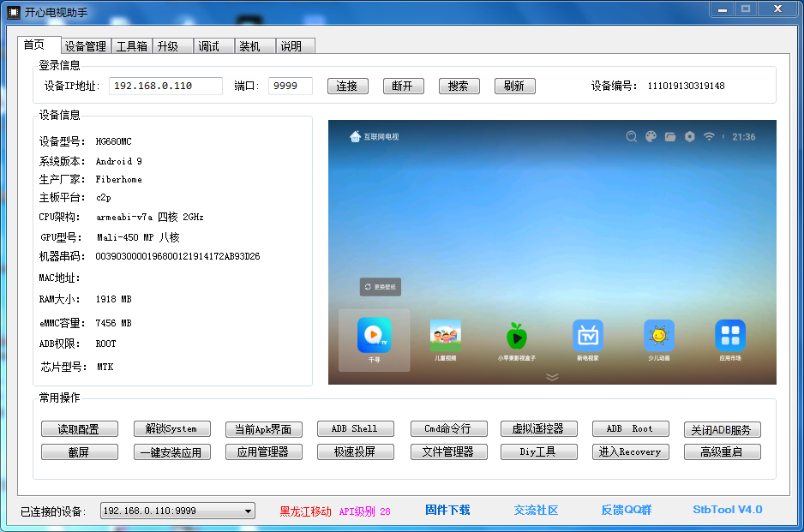Image resolution: width=804 pixels, height=532 pixels.
Task: Open the 应用管理器 button
Action: point(263,452)
